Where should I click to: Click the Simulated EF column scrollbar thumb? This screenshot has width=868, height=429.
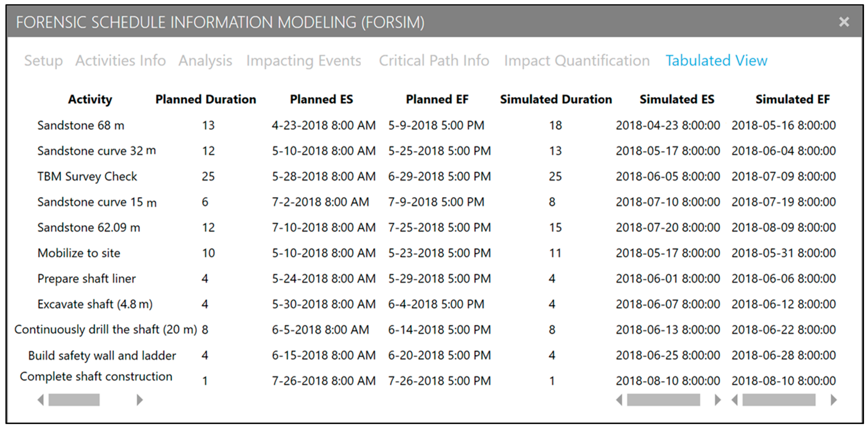(779, 400)
